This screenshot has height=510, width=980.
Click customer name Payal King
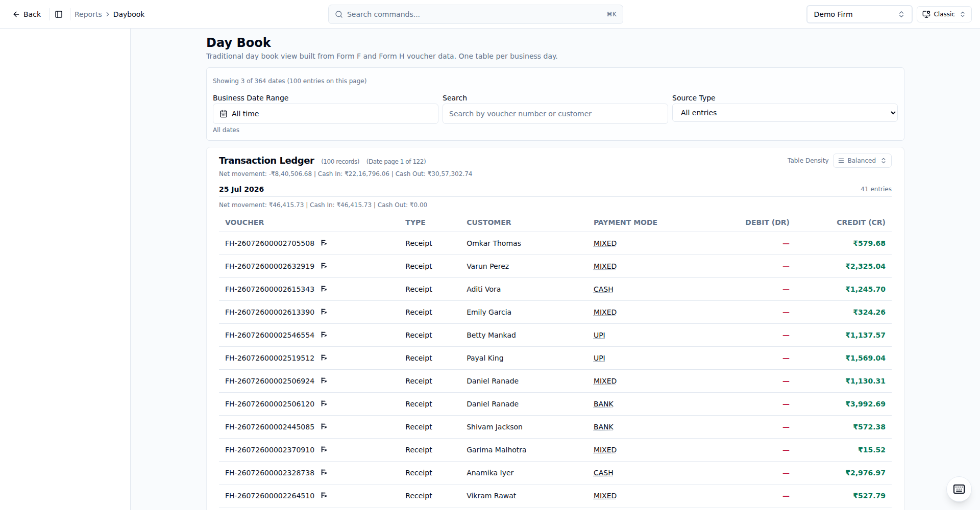click(x=485, y=358)
